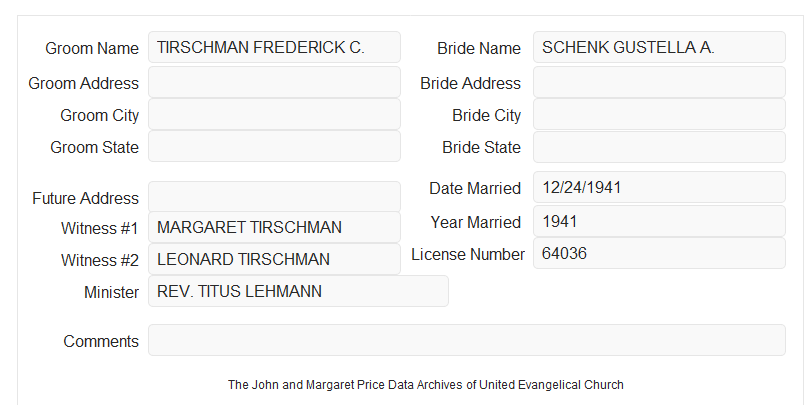The height and width of the screenshot is (405, 805).
Task: Select the Groom Address input box
Action: [x=274, y=82]
